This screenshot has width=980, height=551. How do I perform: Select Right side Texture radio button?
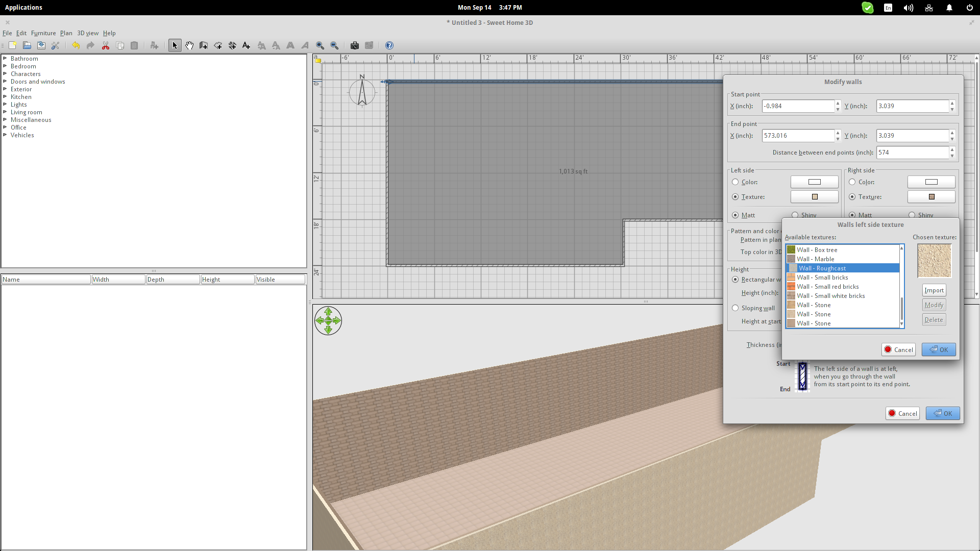852,197
